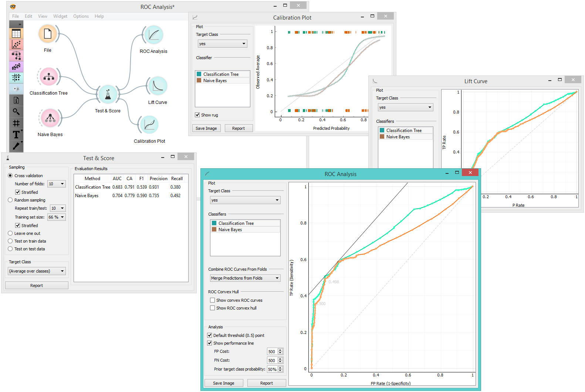The width and height of the screenshot is (585, 392).
Task: Toggle the Show rug checkbox
Action: coord(197,115)
